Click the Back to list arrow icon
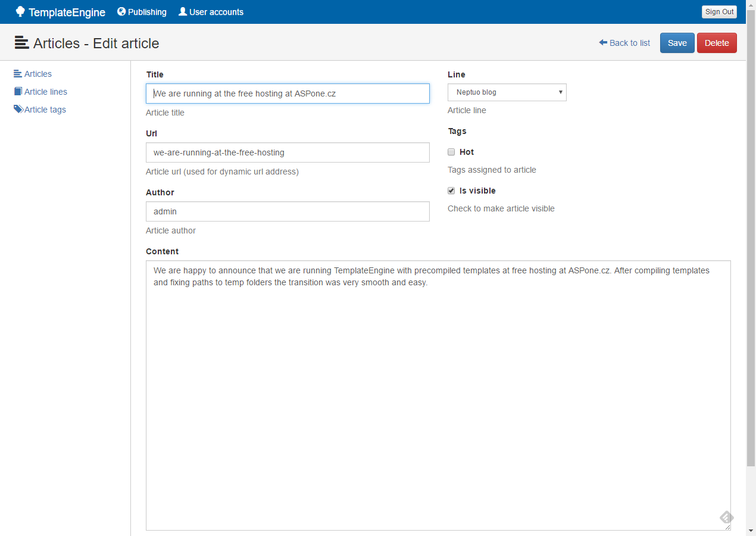 coord(603,43)
